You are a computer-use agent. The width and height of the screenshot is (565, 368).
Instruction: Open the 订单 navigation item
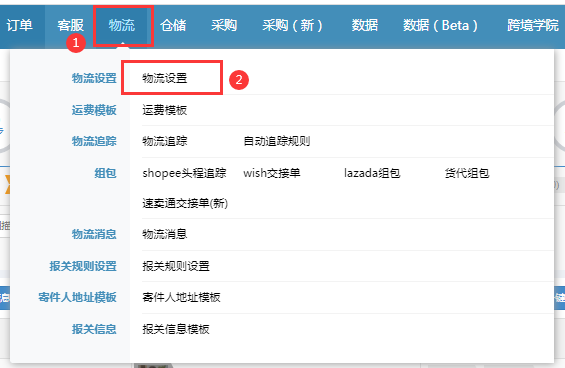point(19,26)
